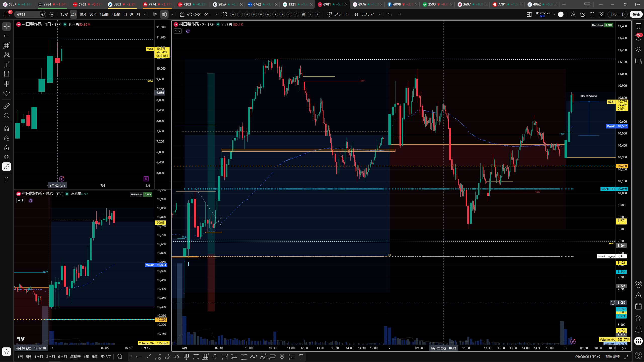
Task: Open the chat messages panel icon
Action: [x=638, y=61]
